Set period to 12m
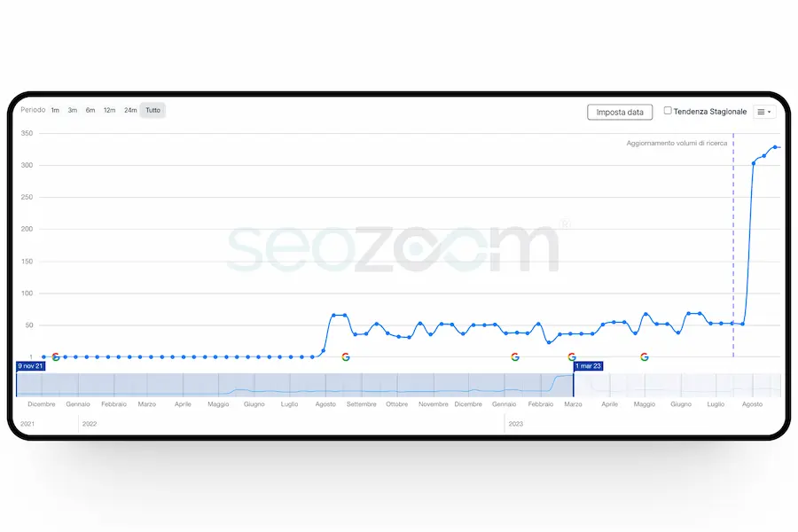798x532 pixels. 109,110
